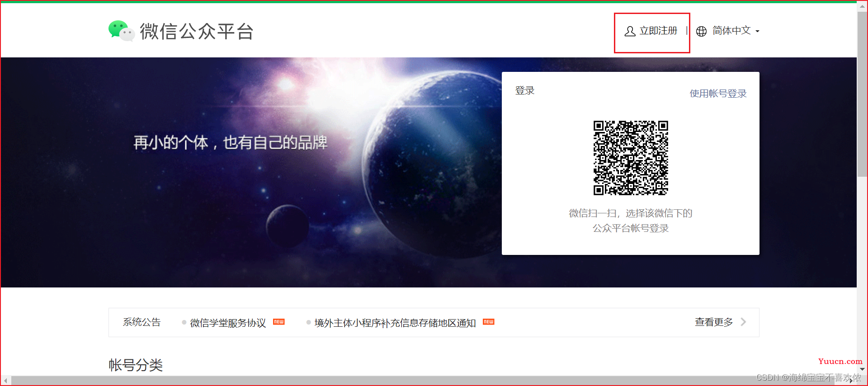Click the chevron arrow next to 查看更多

[744, 322]
